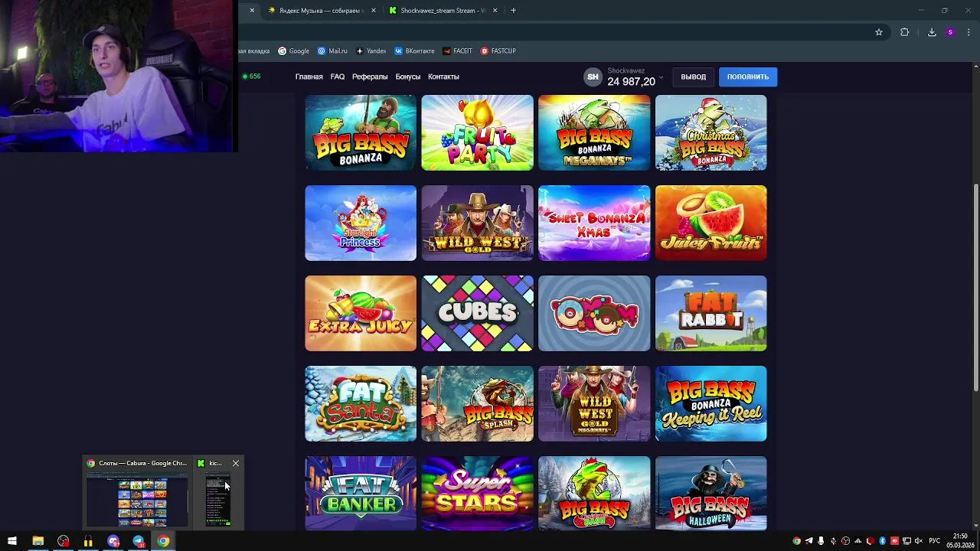Open the Yandex bookmark
The width and height of the screenshot is (980, 551).
371,51
